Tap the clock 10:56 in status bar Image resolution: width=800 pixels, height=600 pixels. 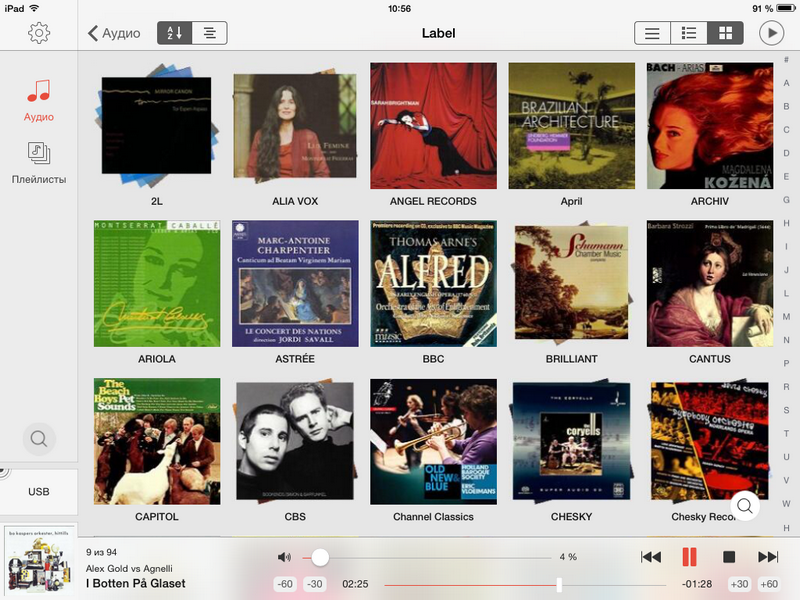tap(399, 9)
